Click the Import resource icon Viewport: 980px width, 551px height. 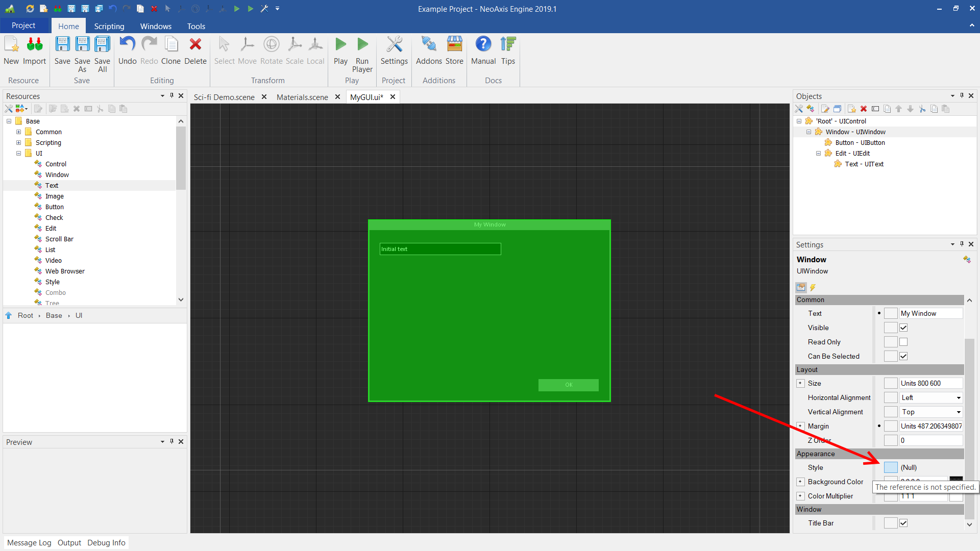pyautogui.click(x=35, y=45)
